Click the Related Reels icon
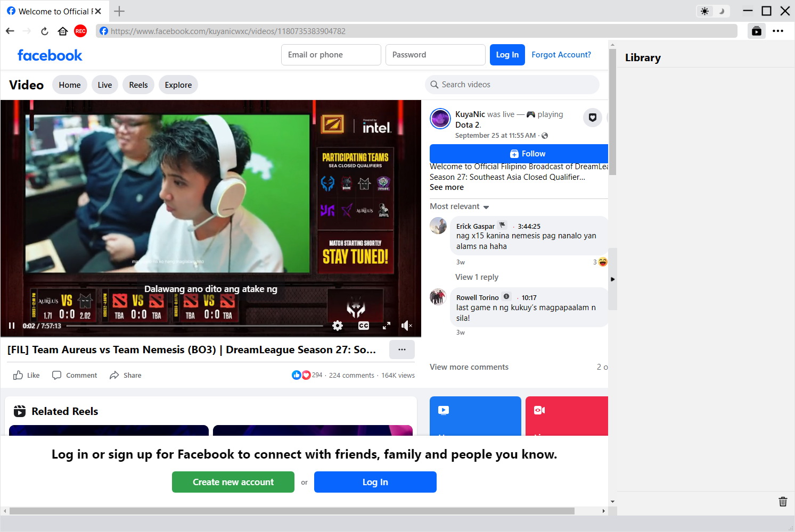 pyautogui.click(x=20, y=411)
